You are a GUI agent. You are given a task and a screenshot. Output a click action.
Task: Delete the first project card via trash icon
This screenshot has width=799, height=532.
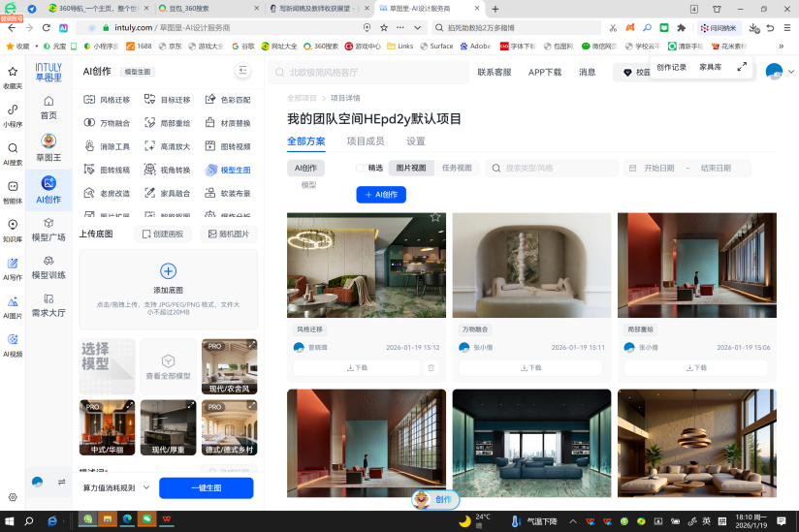pos(431,368)
